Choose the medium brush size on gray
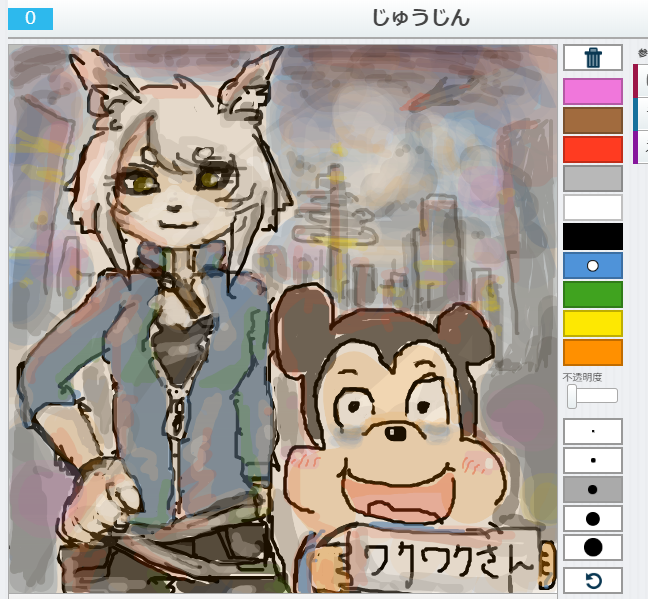 click(x=593, y=489)
